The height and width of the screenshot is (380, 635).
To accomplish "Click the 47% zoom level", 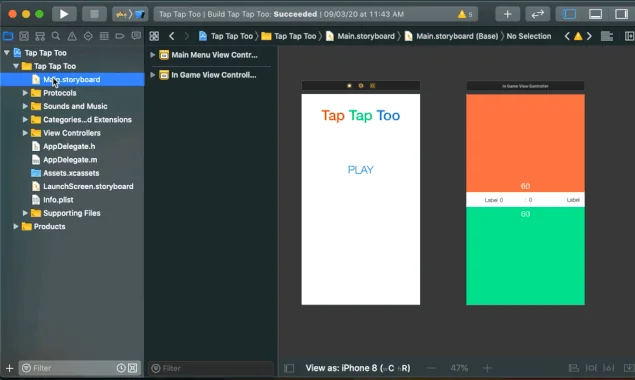I will tap(459, 368).
